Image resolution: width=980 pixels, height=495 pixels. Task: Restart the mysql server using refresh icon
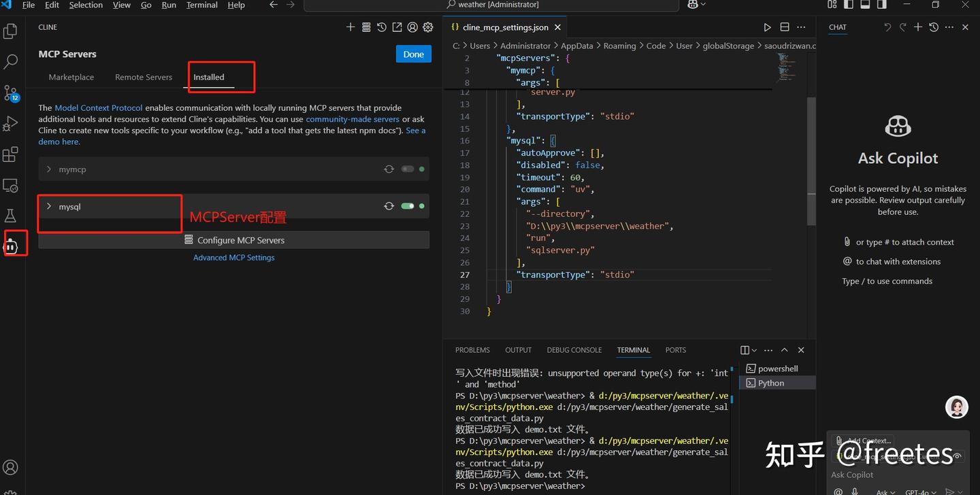tap(389, 206)
